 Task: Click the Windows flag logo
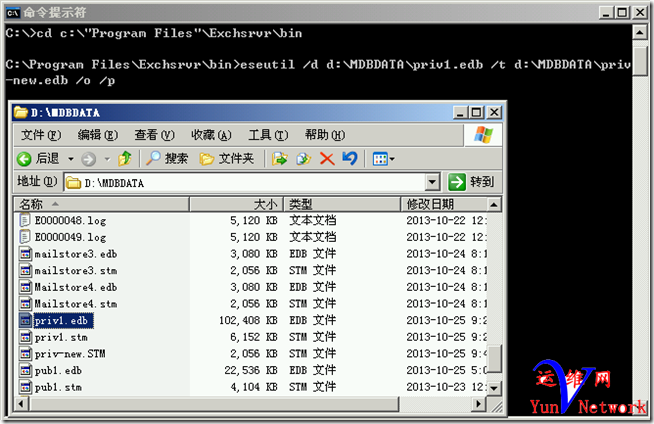click(483, 135)
